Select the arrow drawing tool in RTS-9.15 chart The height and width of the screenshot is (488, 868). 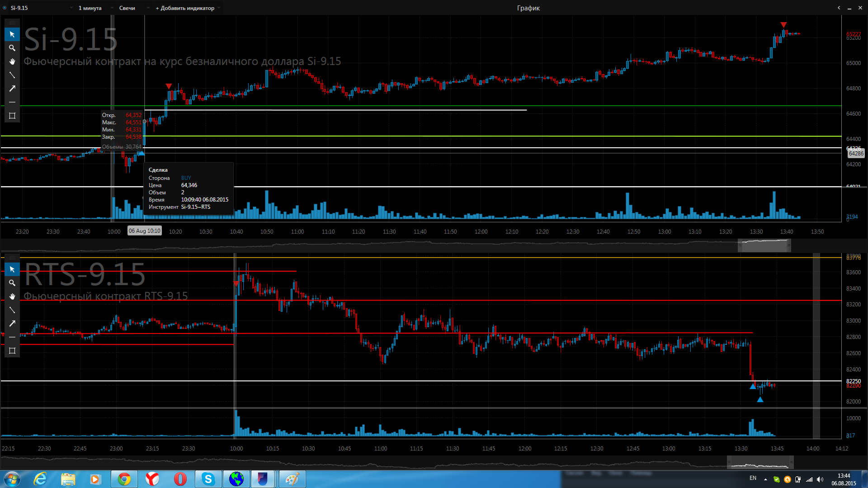pyautogui.click(x=12, y=324)
